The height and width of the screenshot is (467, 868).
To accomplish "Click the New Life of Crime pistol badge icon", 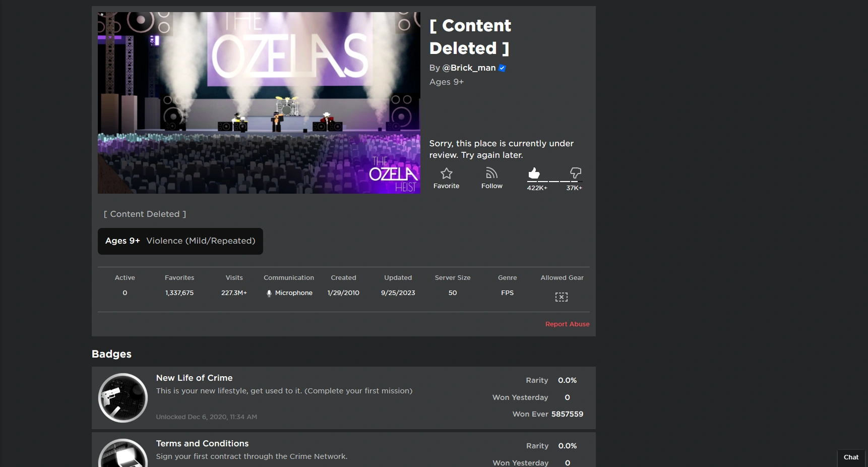I will click(122, 397).
